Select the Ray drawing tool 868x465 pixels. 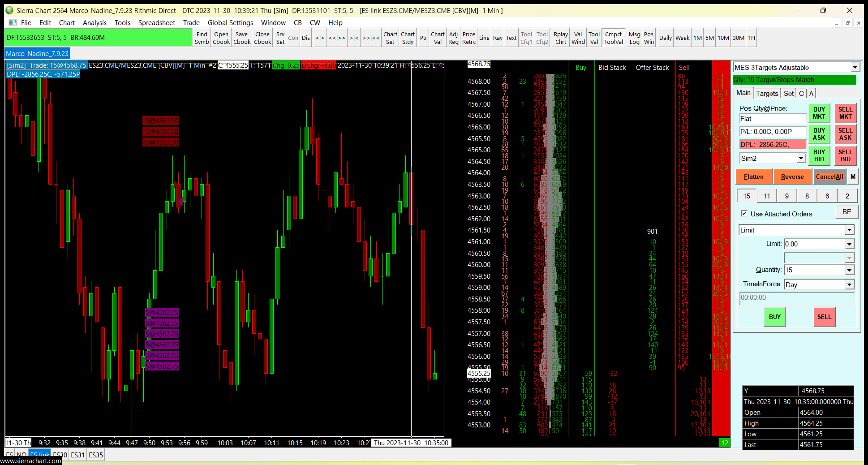click(x=498, y=38)
